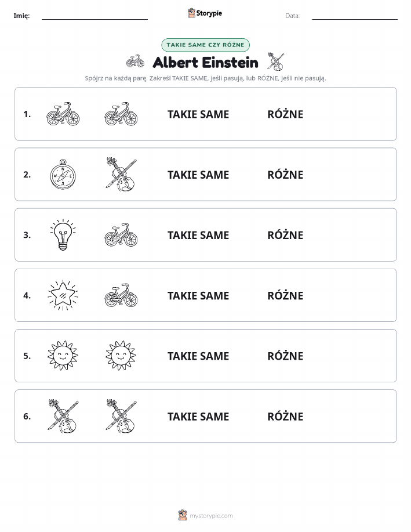This screenshot has width=411, height=532.
Task: Select RÓŻNE for row 2
Action: tap(285, 175)
